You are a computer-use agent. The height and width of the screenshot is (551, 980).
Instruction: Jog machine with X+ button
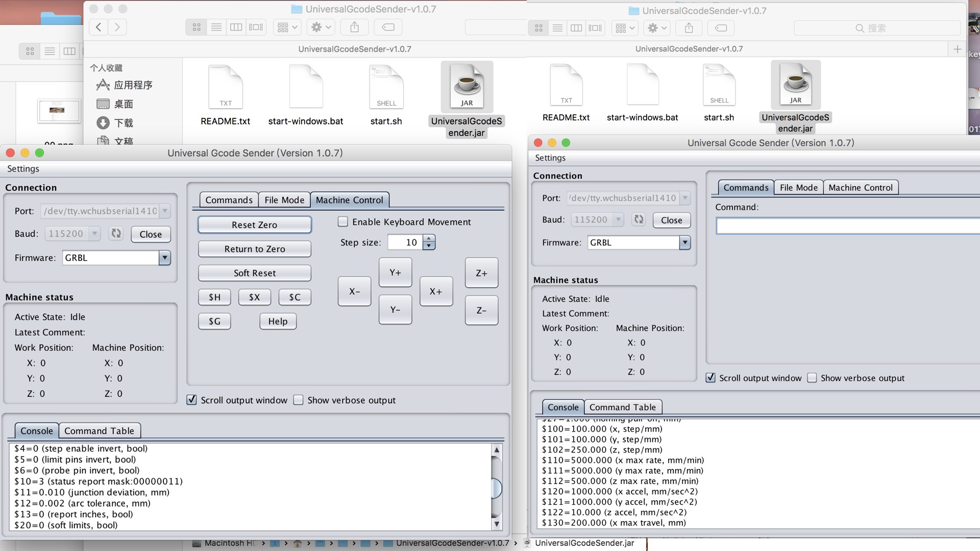tap(436, 291)
